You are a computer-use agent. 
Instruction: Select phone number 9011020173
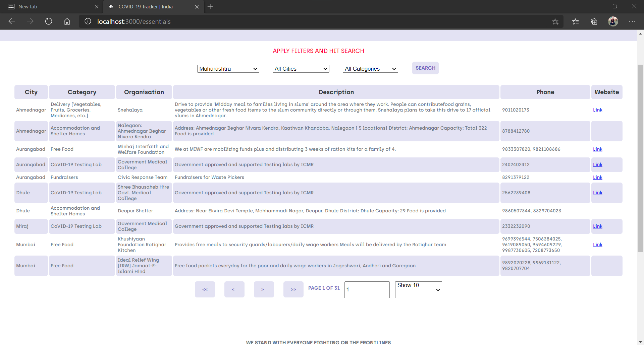point(516,110)
